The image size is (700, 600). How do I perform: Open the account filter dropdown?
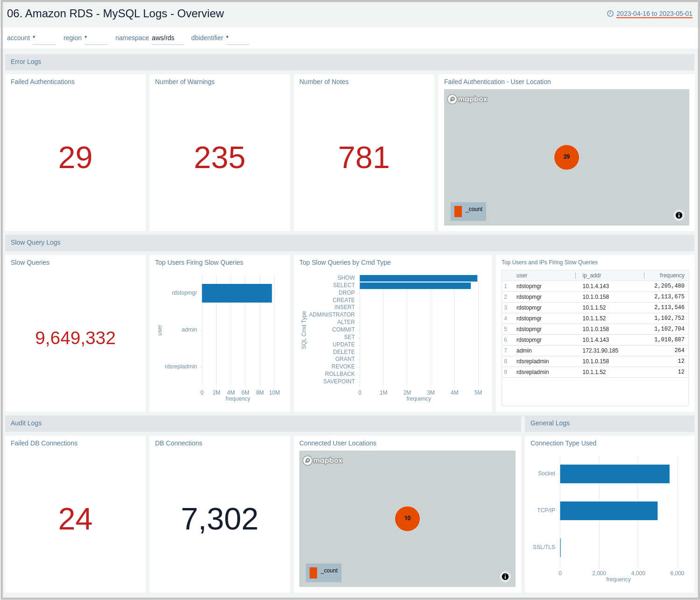click(44, 38)
